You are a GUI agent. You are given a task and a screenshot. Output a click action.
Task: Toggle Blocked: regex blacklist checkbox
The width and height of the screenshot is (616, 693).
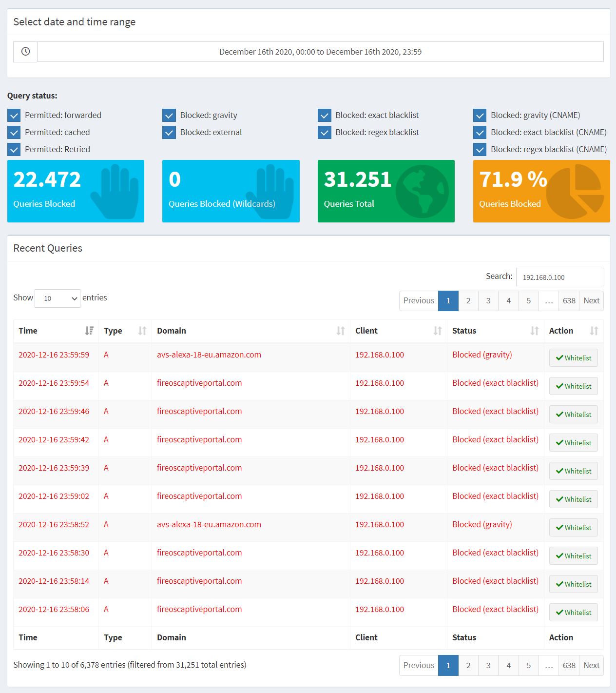pos(325,133)
